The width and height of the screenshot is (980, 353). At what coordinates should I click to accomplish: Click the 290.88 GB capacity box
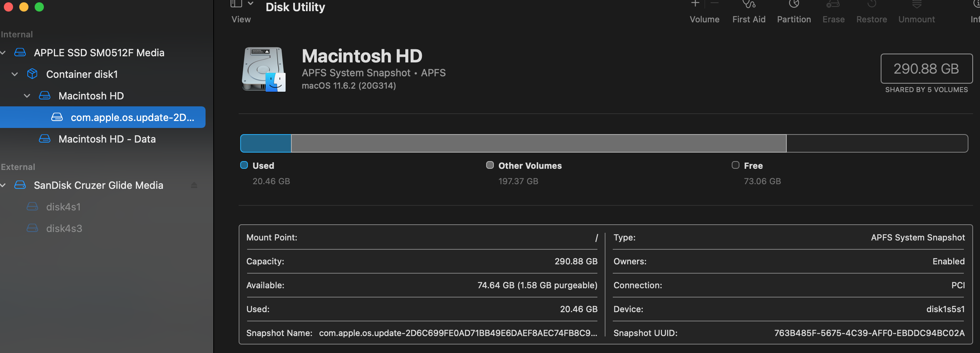(x=926, y=69)
